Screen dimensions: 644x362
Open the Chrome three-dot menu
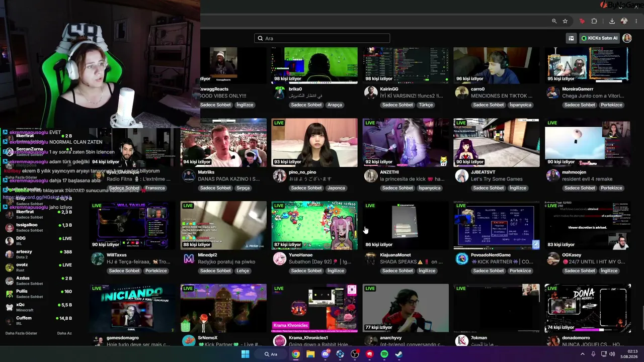pos(635,21)
